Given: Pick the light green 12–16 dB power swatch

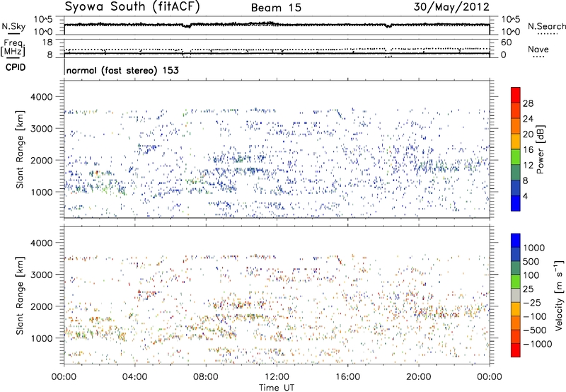Looking at the screenshot, I should pyautogui.click(x=516, y=157).
